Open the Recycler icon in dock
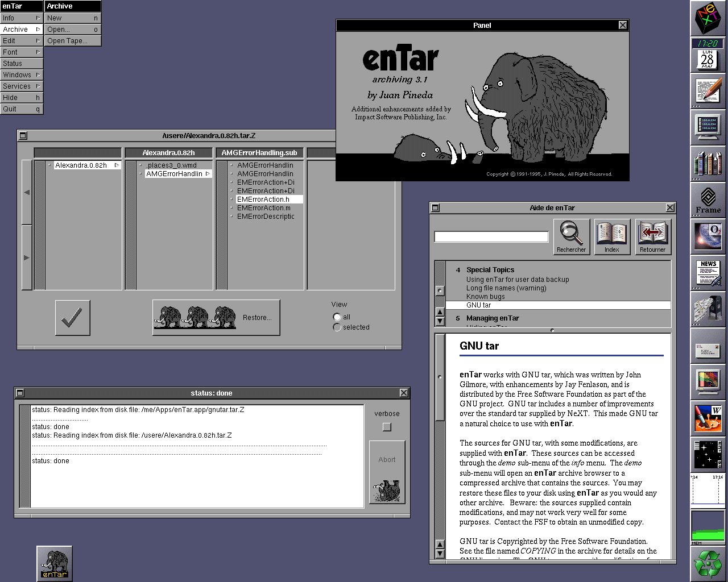This screenshot has height=582, width=728. click(708, 564)
